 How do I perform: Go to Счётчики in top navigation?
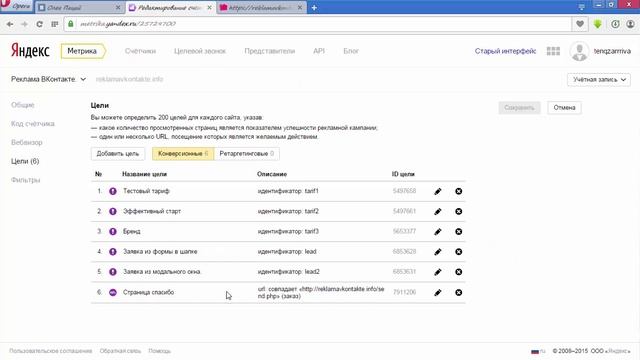point(140,51)
